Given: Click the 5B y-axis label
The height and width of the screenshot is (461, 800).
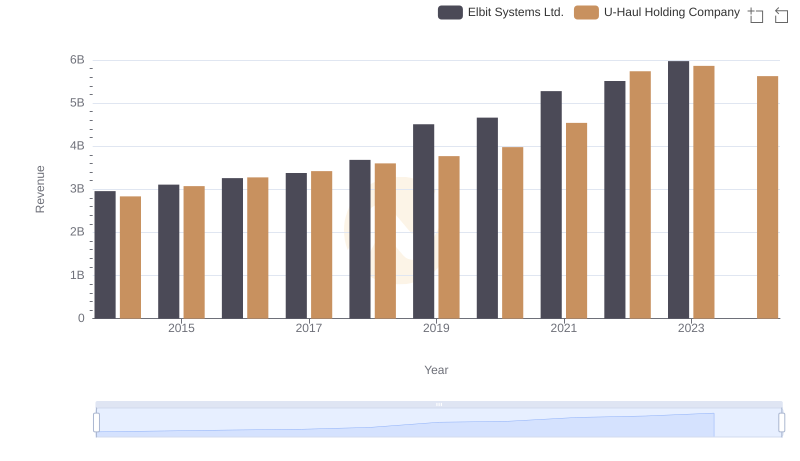Looking at the screenshot, I should (x=77, y=103).
